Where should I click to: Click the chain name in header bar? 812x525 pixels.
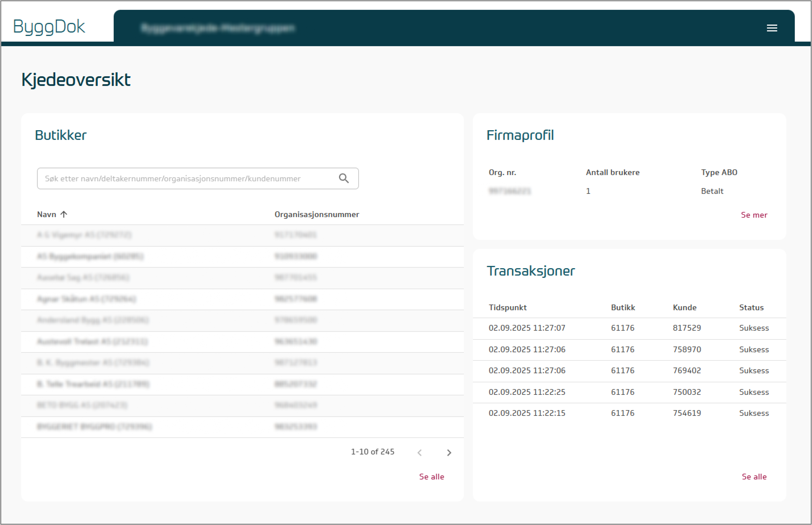pyautogui.click(x=218, y=28)
